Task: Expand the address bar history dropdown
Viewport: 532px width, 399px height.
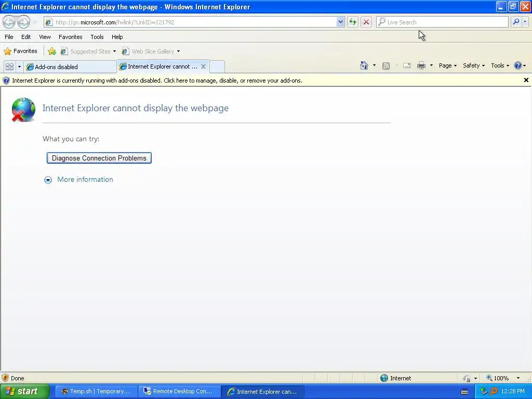Action: (x=340, y=22)
